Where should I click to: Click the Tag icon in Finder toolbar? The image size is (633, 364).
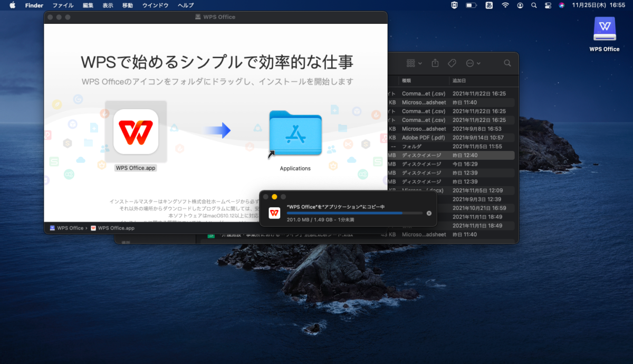pos(452,63)
